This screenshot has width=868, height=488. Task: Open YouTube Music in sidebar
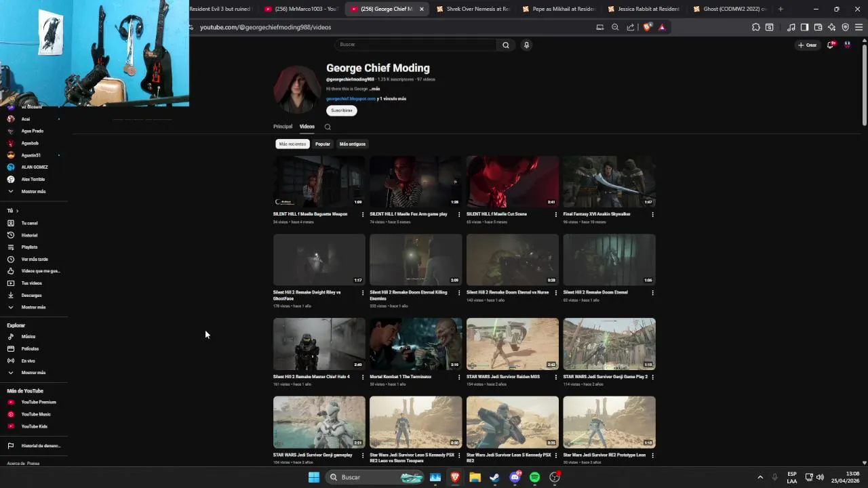35,414
